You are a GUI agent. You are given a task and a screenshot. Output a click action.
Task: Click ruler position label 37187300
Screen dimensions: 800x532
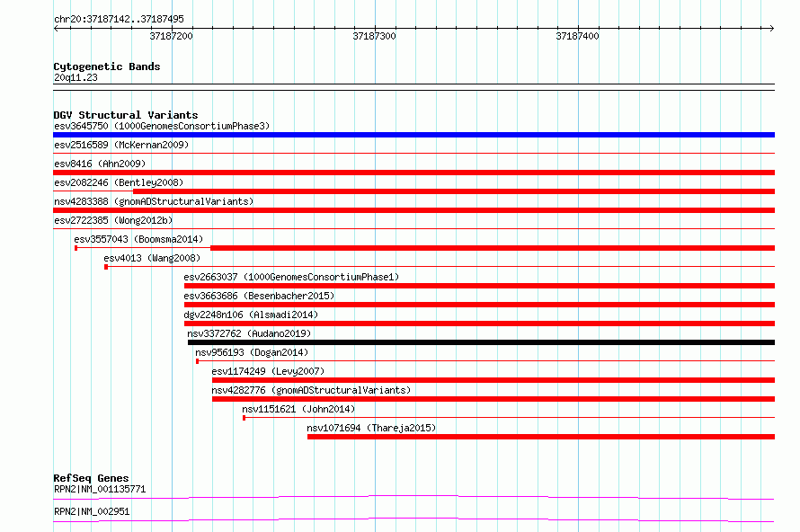coord(375,36)
